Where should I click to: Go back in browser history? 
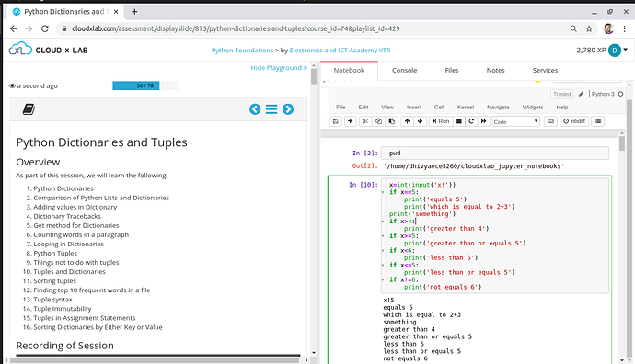[14, 28]
